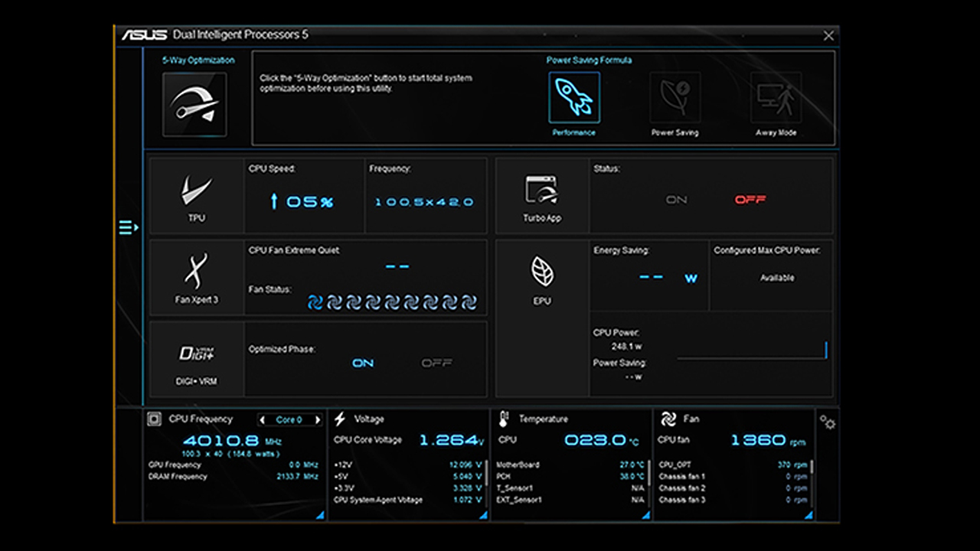Image resolution: width=980 pixels, height=551 pixels.
Task: Click the GPU Frequency row
Action: [x=234, y=465]
